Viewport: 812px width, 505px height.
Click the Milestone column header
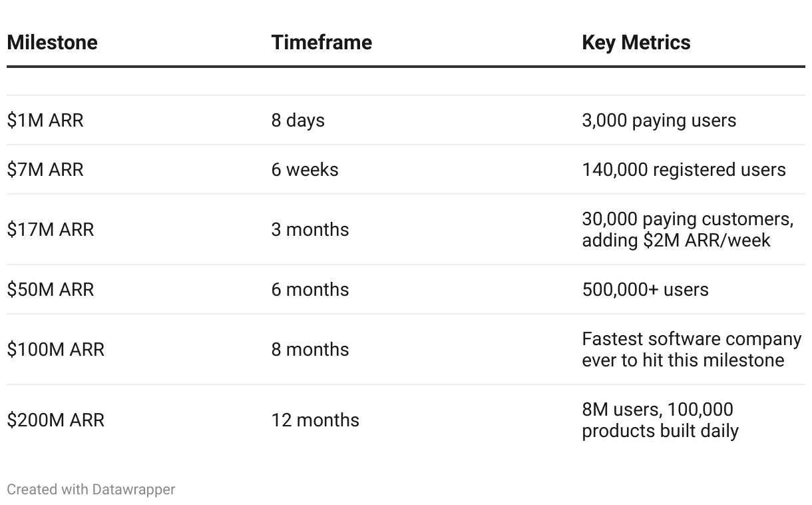(x=52, y=43)
